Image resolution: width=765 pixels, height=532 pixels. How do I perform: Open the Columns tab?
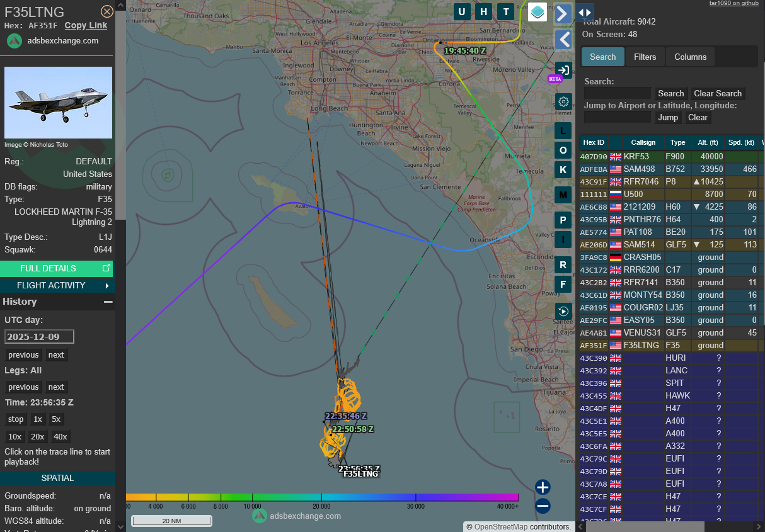690,57
